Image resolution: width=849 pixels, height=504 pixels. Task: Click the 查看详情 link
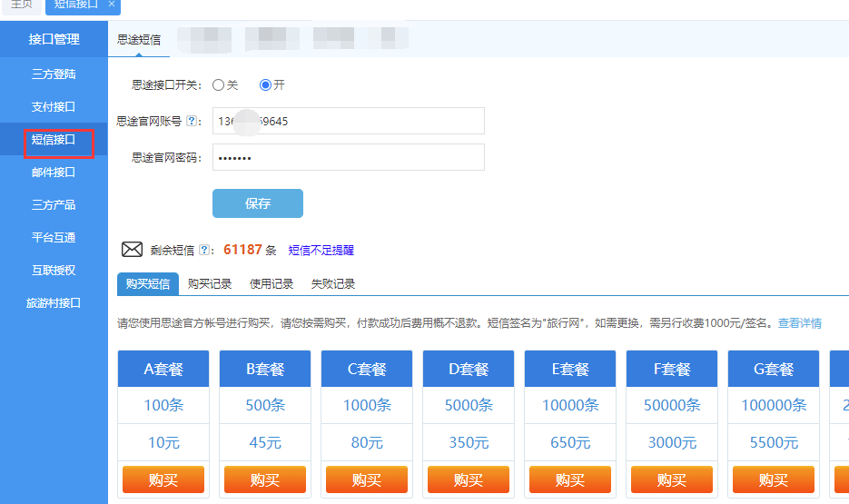click(800, 323)
